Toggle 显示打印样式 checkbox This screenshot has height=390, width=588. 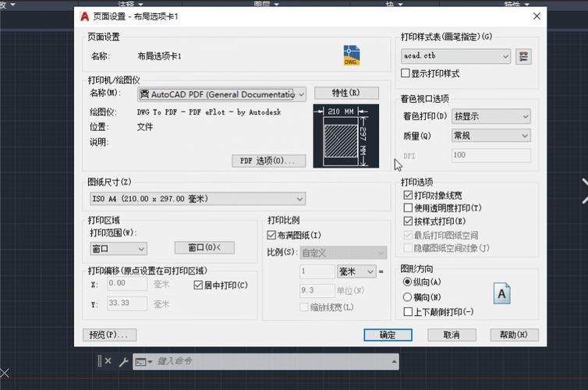coord(405,73)
